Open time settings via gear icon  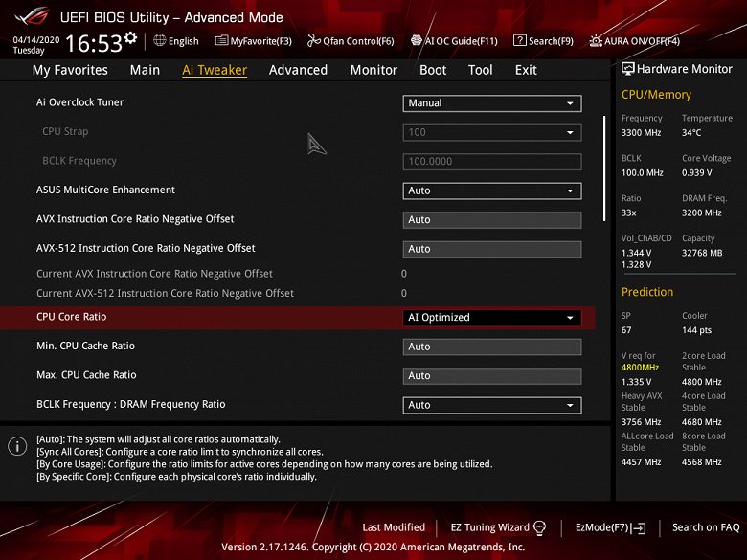(x=130, y=37)
